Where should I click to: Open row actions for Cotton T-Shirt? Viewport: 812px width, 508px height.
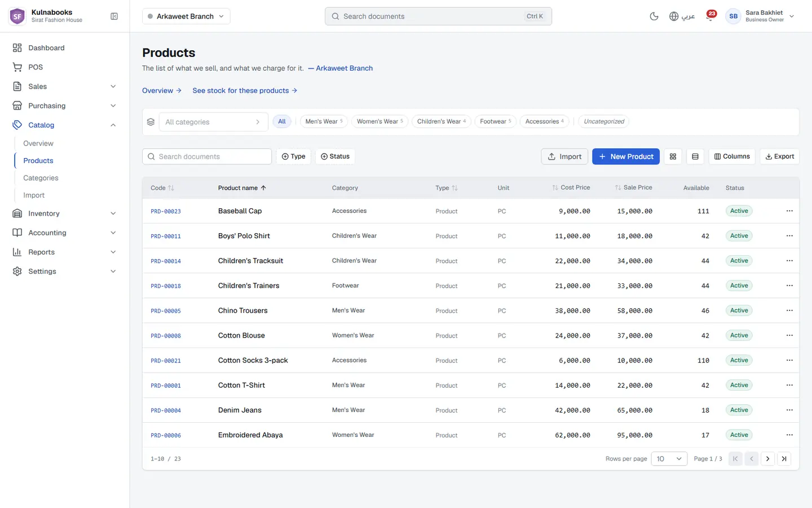(x=789, y=386)
